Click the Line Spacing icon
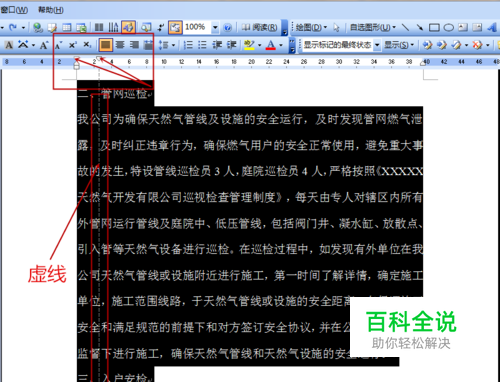The width and height of the screenshot is (500, 382). coord(163,45)
